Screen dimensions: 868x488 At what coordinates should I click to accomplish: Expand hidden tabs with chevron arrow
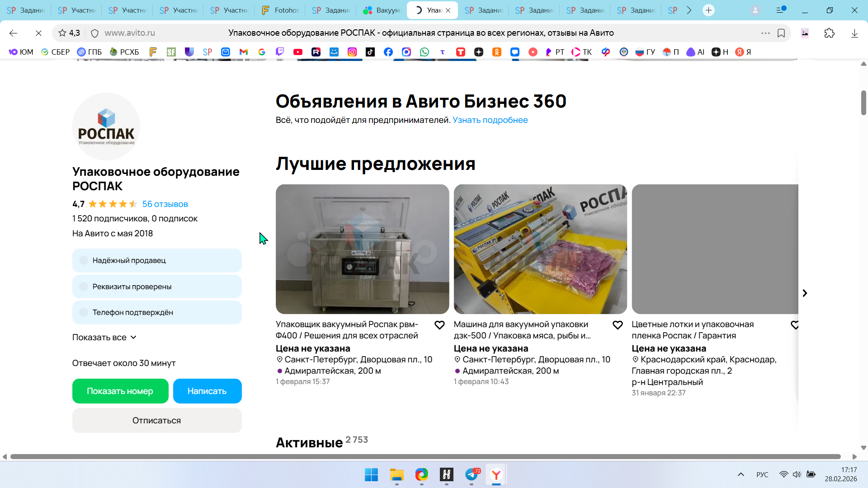coord(689,10)
